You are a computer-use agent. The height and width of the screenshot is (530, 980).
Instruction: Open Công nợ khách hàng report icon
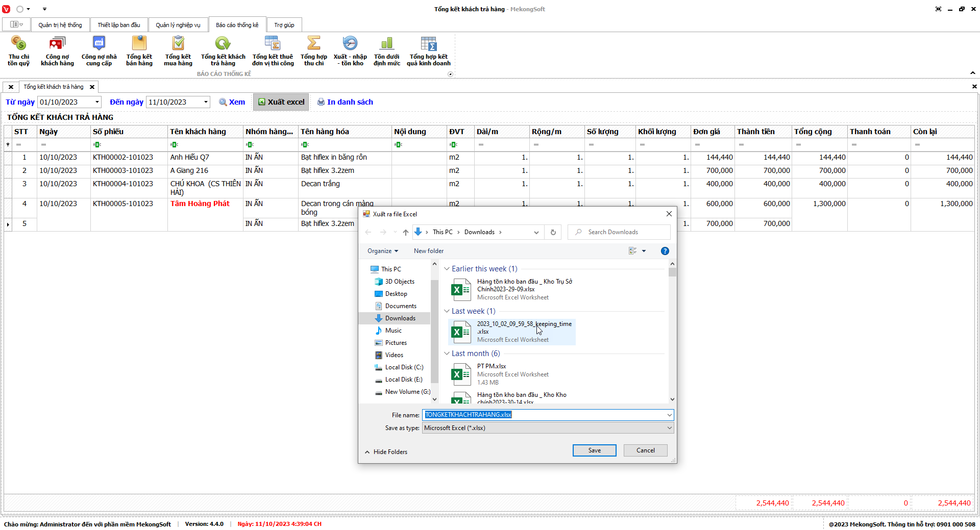57,51
